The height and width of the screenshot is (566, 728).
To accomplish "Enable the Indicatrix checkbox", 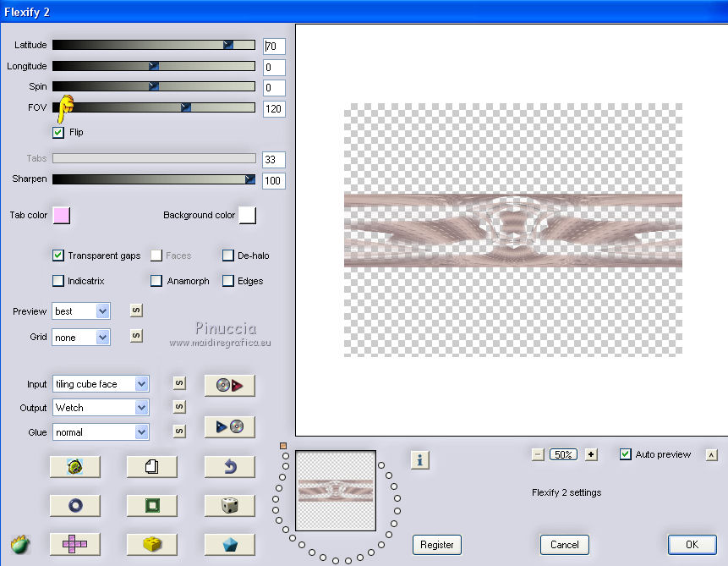I will (58, 281).
